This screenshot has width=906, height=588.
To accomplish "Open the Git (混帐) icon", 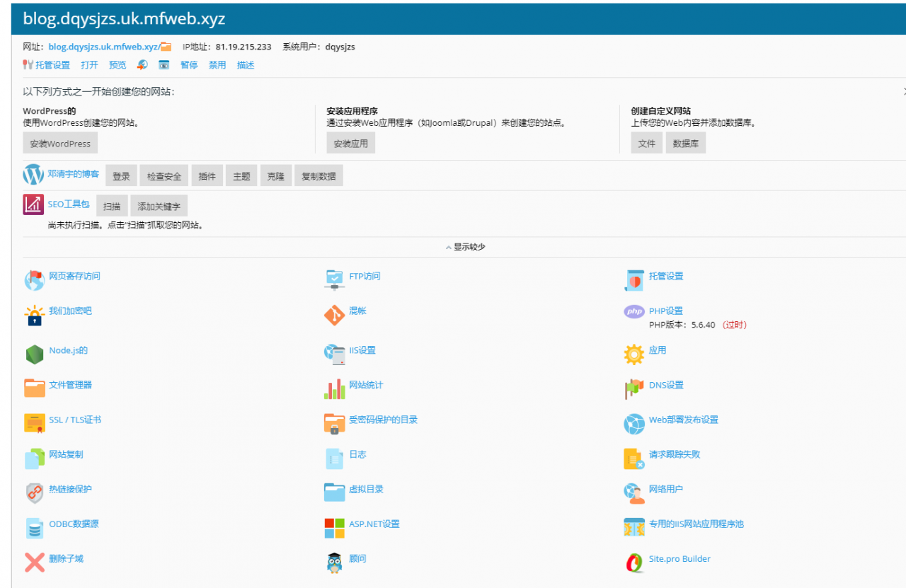I will pos(334,316).
